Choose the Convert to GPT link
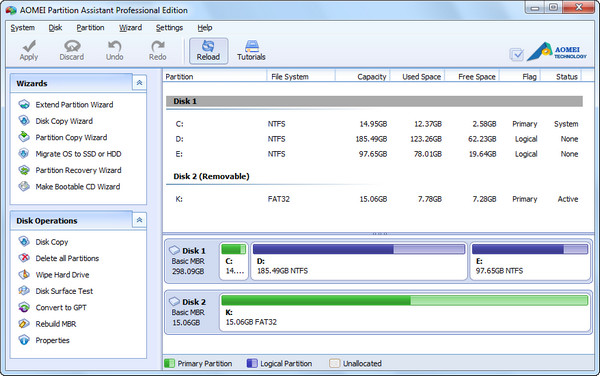Image resolution: width=600 pixels, height=376 pixels. (61, 307)
